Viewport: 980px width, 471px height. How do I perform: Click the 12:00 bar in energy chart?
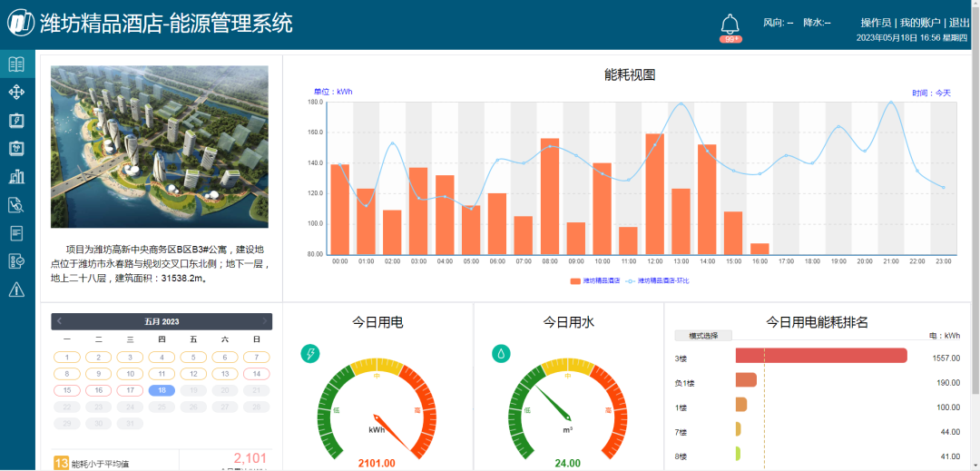(x=654, y=193)
